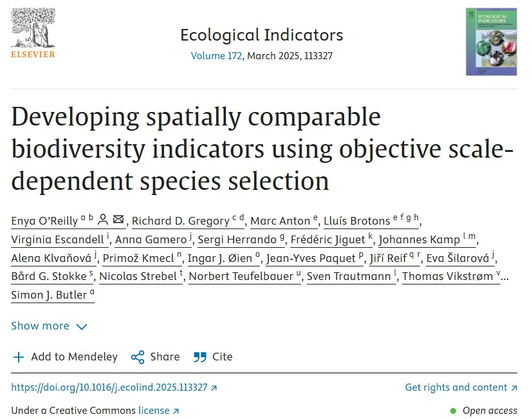Open the Volume 172 link
The image size is (532, 419).
[216, 56]
